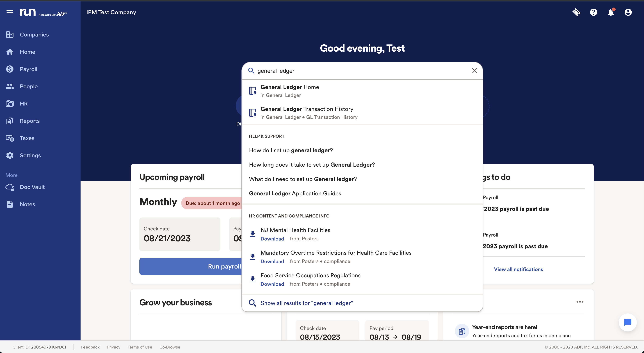Viewport: 644px width, 353px height.
Task: Open Terms of Use footer link
Action: click(140, 347)
